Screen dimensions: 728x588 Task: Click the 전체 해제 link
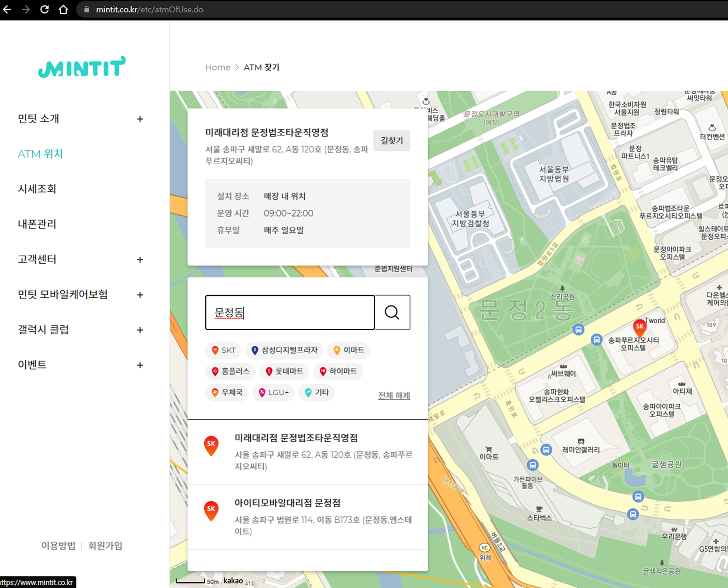pyautogui.click(x=394, y=395)
